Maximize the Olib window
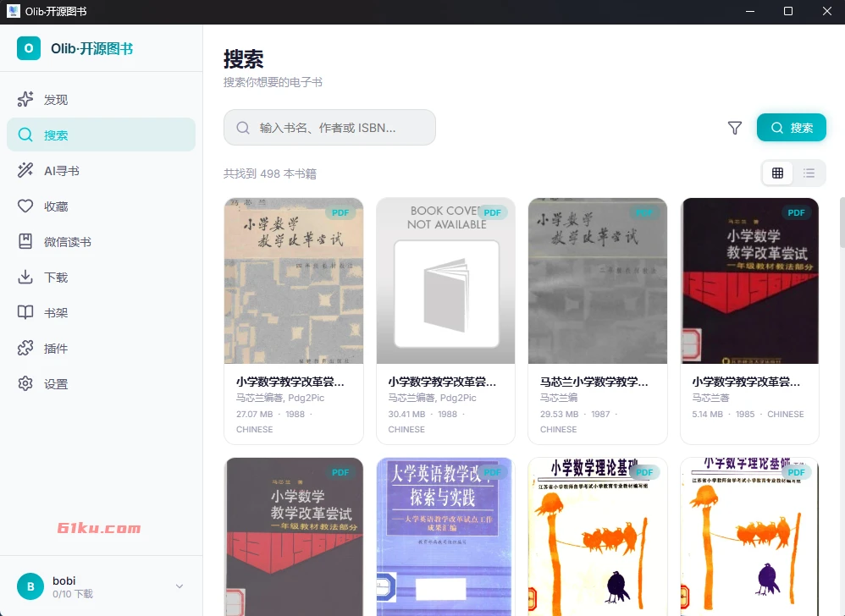The height and width of the screenshot is (616, 845). pyautogui.click(x=788, y=11)
